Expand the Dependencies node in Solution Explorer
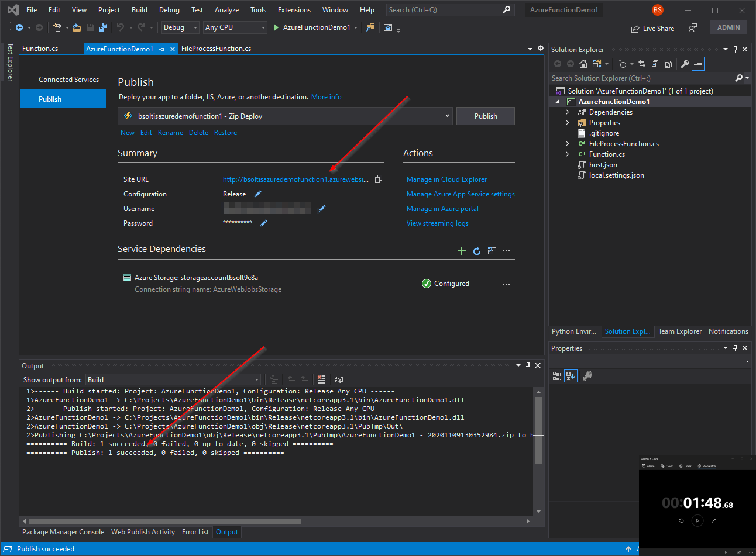The image size is (756, 556). (567, 112)
